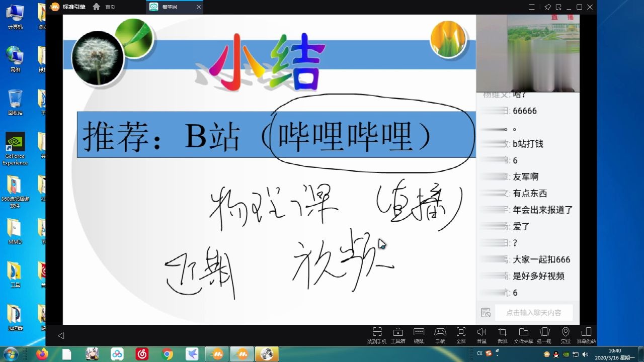This screenshot has width=644, height=362.
Task: Click the QQ penguin tray icon
Action: 556,354
